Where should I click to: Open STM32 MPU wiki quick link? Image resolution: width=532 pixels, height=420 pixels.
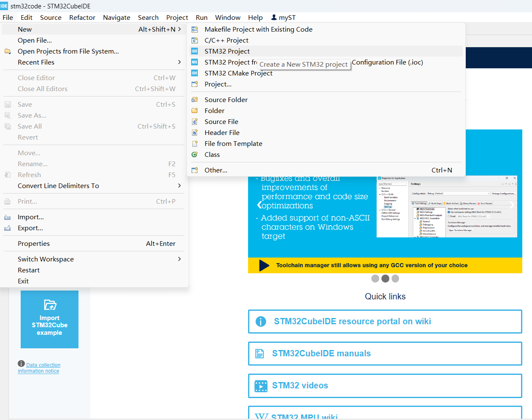click(x=385, y=413)
